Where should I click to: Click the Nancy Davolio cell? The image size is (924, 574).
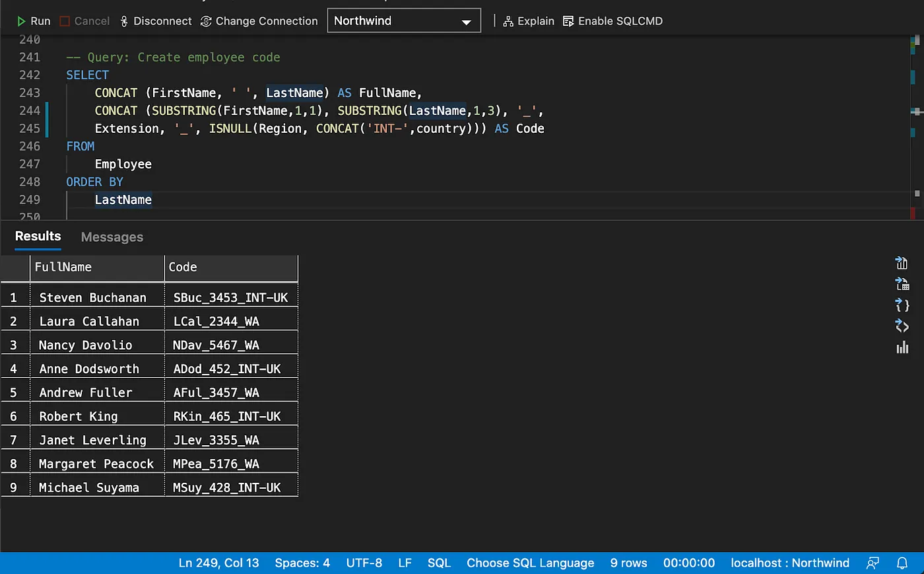97,345
